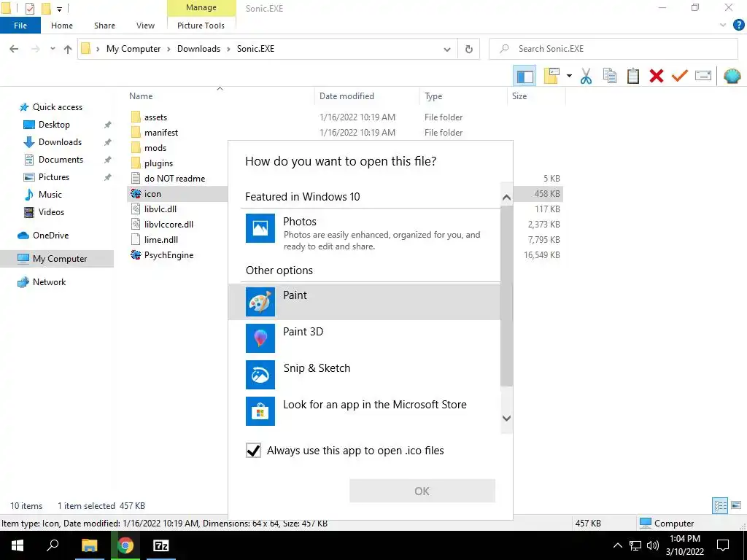Select the do NOT readme file
The image size is (747, 560).
[x=174, y=178]
